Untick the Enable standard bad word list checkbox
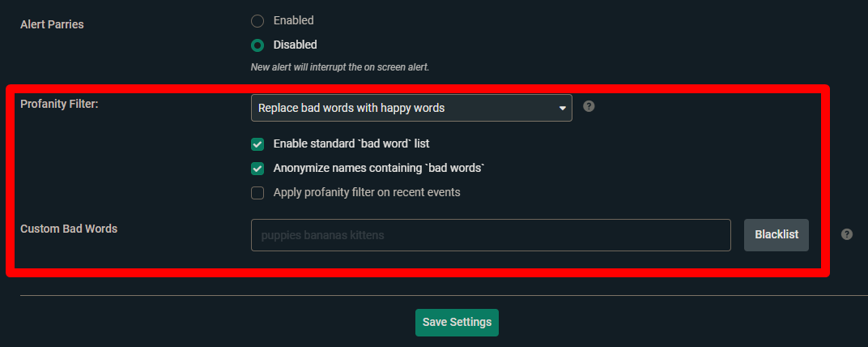This screenshot has width=868, height=347. 257,144
